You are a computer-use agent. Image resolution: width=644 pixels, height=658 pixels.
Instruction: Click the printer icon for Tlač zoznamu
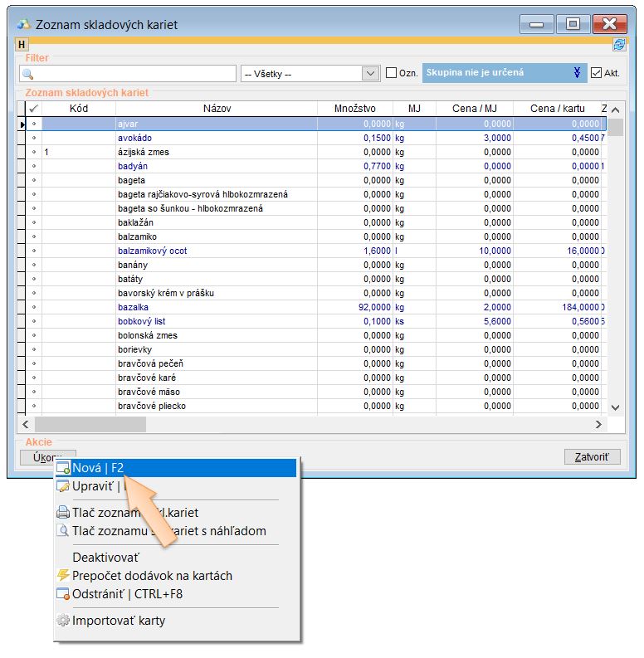[x=62, y=513]
